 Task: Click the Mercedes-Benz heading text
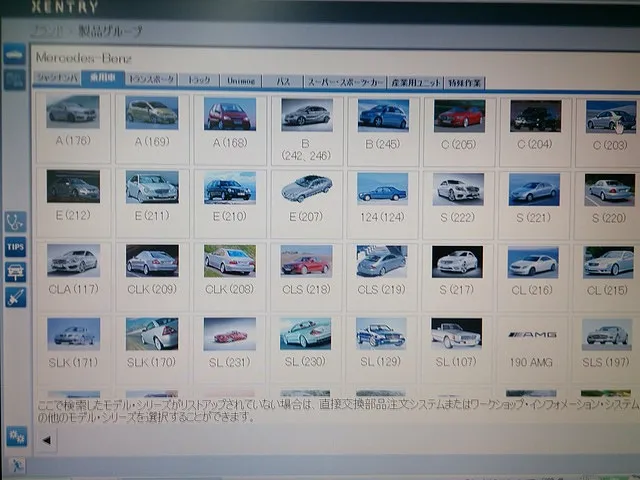[x=84, y=58]
